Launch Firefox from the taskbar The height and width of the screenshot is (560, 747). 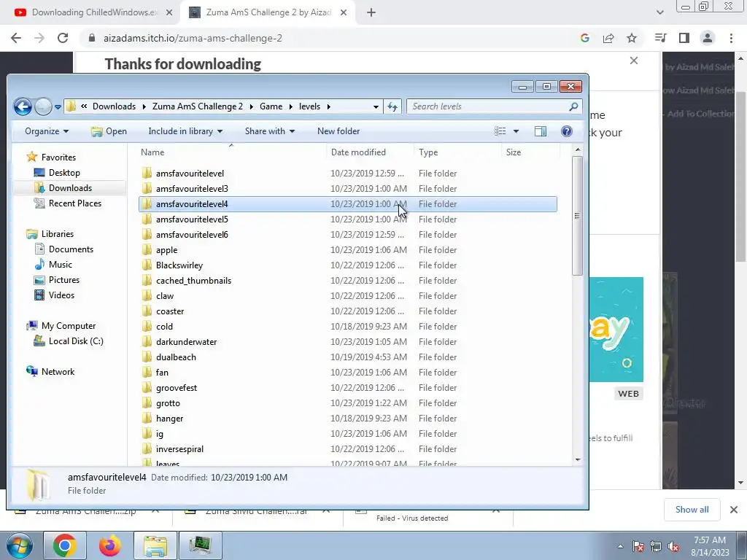click(110, 545)
